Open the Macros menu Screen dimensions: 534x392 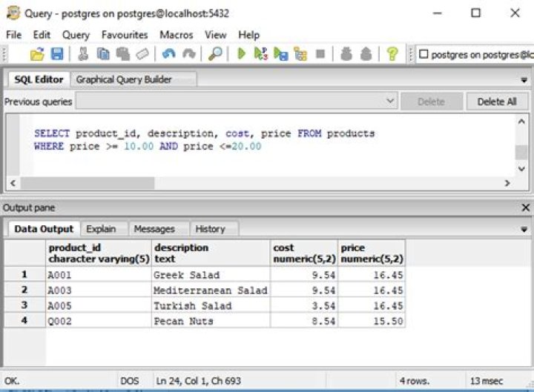176,35
